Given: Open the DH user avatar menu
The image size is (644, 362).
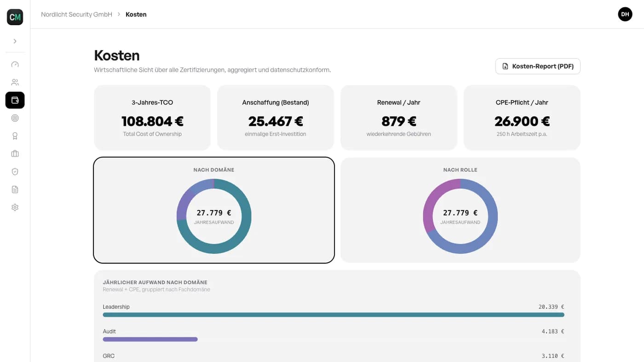Looking at the screenshot, I should click(625, 14).
